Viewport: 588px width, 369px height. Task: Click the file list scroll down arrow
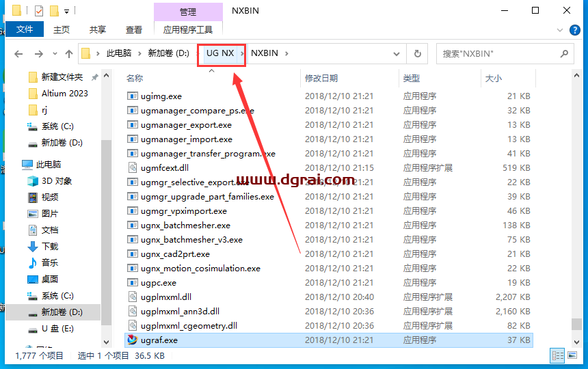point(576,342)
